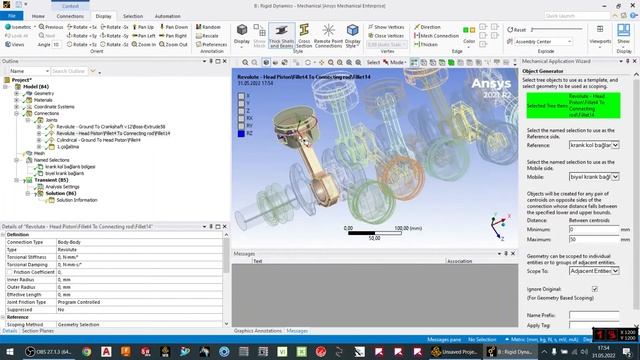Open the edge Color picker

(469, 35)
